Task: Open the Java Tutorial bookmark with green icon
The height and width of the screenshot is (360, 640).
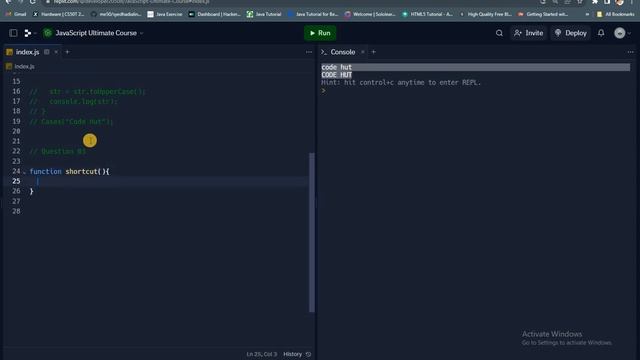Action: [x=264, y=14]
